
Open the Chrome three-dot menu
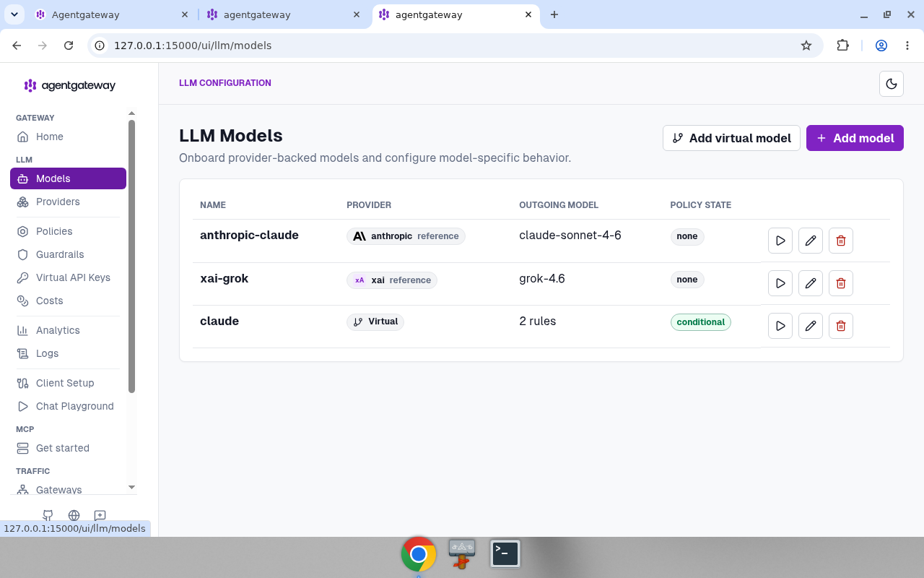(x=907, y=46)
